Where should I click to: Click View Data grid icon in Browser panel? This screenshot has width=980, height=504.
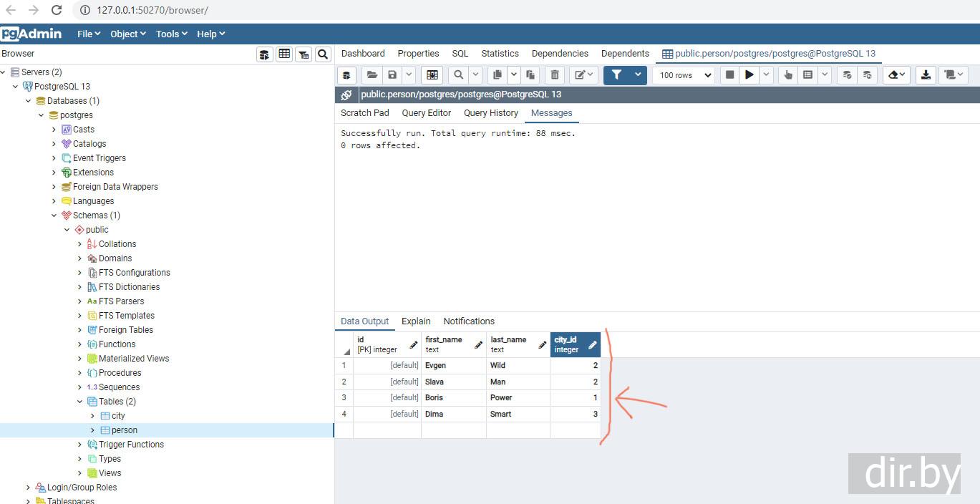point(284,54)
